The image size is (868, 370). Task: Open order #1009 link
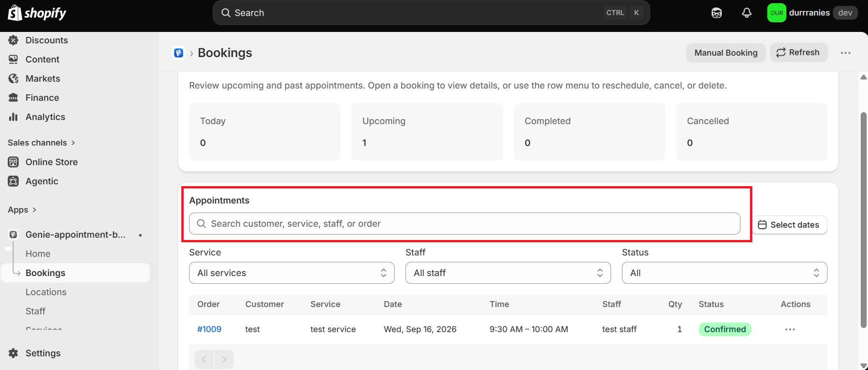pyautogui.click(x=209, y=329)
